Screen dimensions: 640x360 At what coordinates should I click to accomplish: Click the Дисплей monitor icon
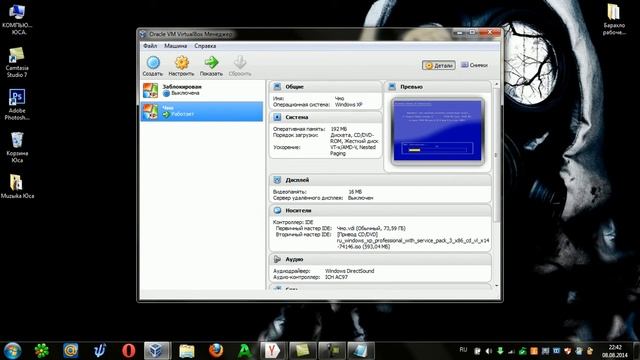click(x=277, y=180)
